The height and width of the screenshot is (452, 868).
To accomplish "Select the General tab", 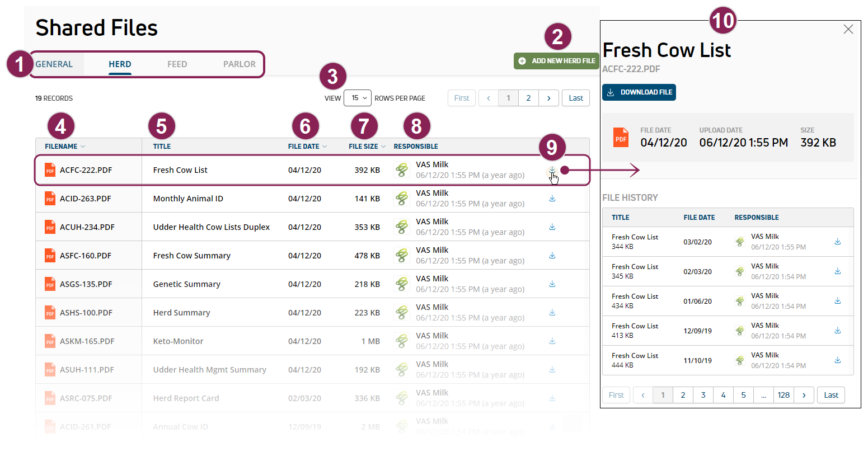I will pyautogui.click(x=54, y=64).
